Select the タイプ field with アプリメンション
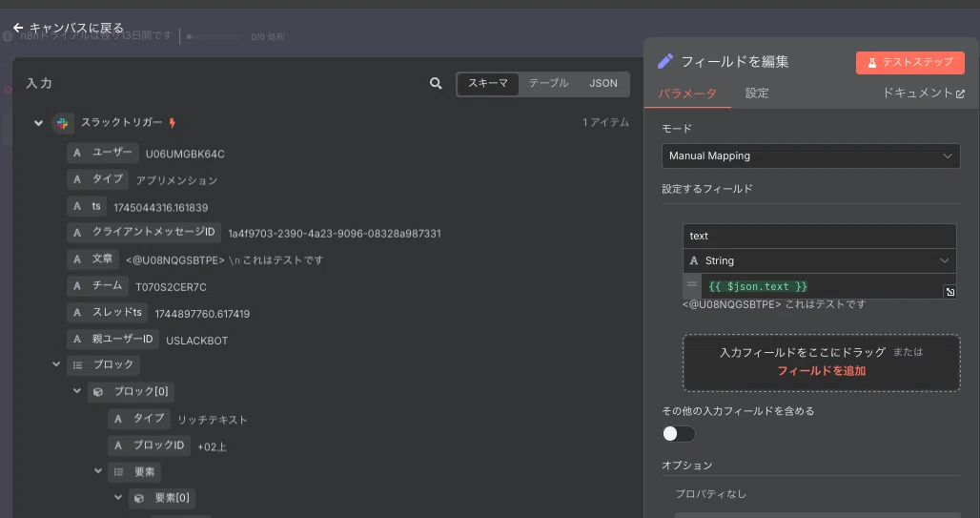980x518 pixels. pyautogui.click(x=97, y=179)
